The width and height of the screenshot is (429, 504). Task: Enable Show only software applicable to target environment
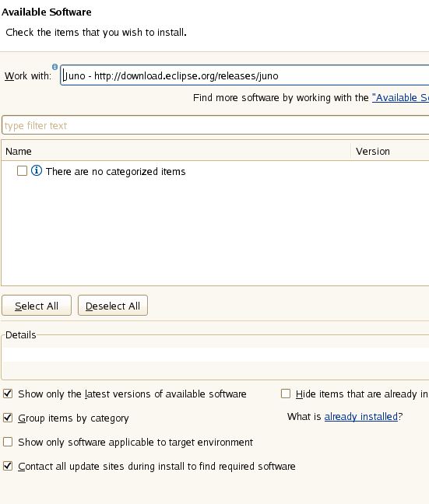tap(8, 442)
